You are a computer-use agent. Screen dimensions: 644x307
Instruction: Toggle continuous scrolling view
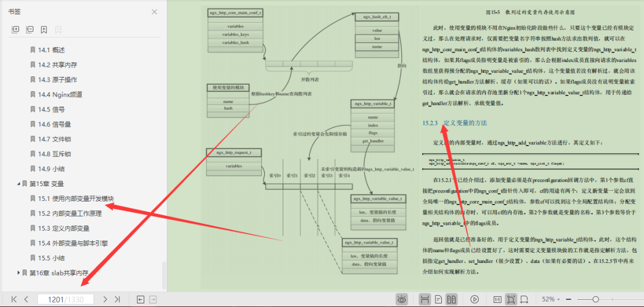pyautogui.click(x=425, y=299)
